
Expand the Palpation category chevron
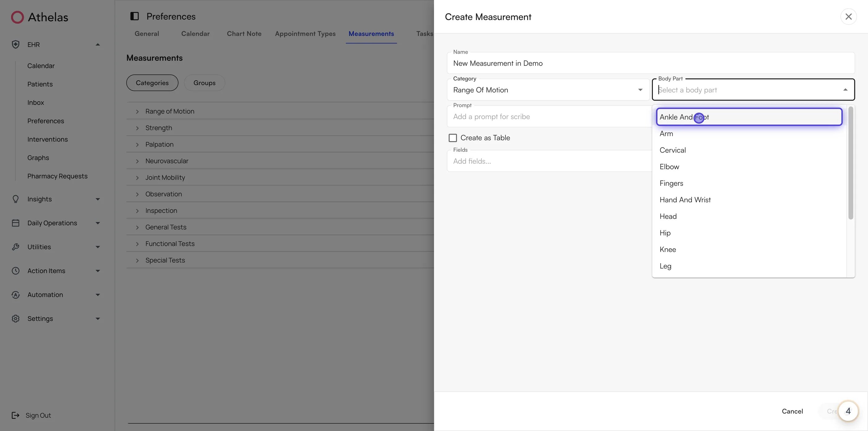137,145
